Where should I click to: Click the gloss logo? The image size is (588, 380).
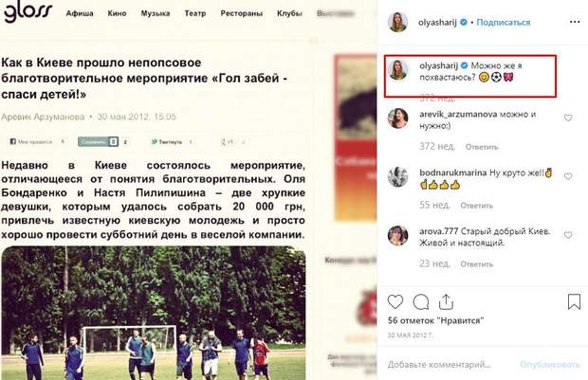coord(28,12)
